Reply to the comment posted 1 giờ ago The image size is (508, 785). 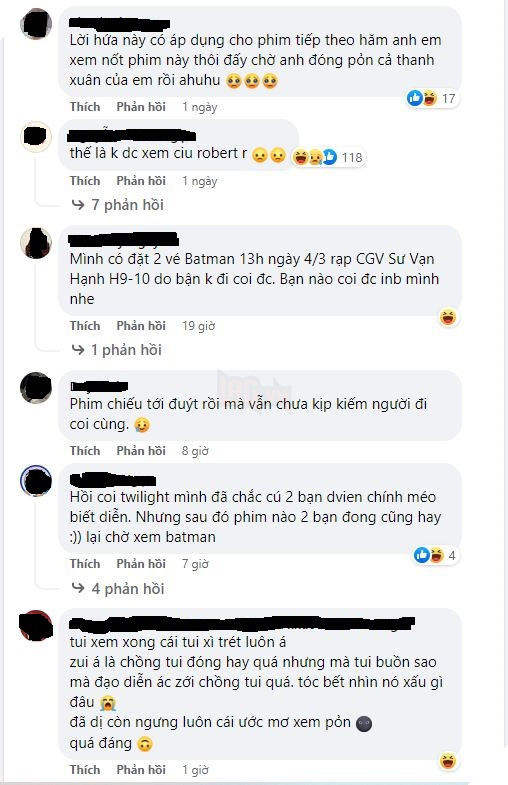pos(141,770)
